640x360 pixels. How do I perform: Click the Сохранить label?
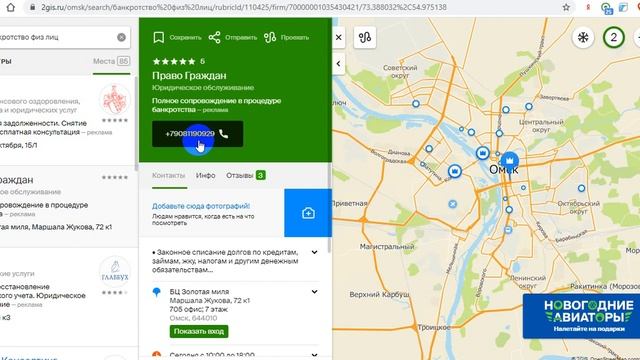(185, 38)
